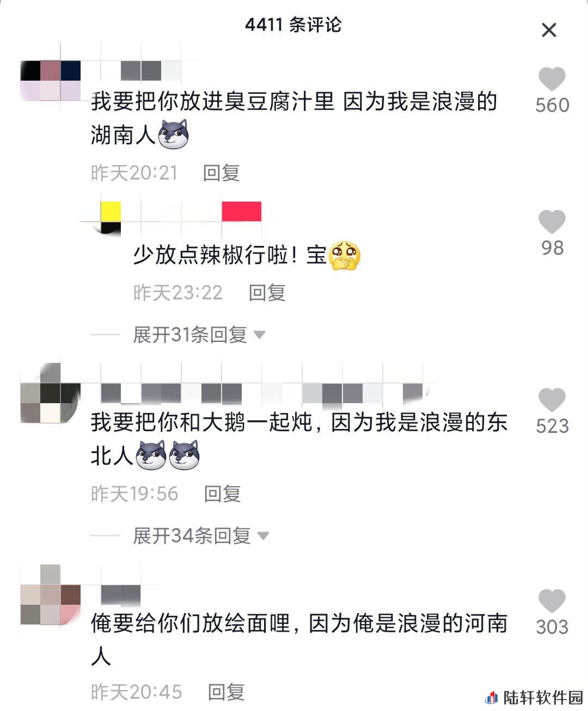This screenshot has width=588, height=711.
Task: Tap the shy face emoji after 宝
Action: click(x=345, y=255)
